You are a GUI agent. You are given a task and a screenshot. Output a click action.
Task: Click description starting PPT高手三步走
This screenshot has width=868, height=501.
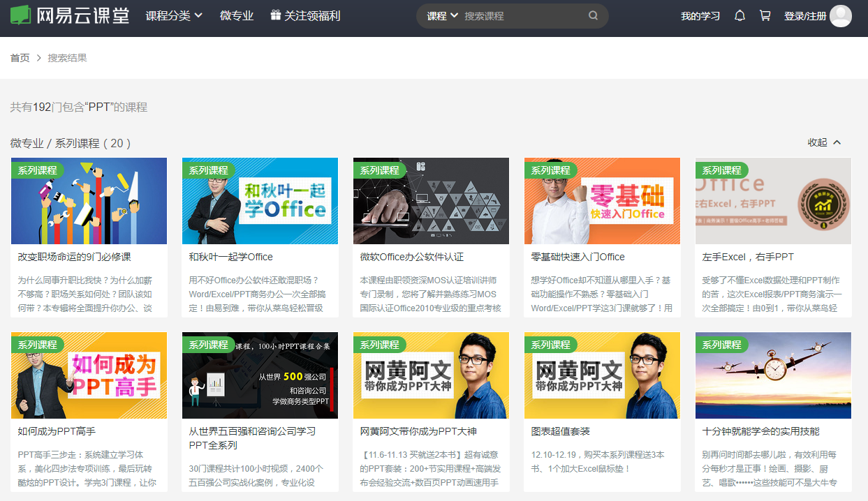[87, 469]
